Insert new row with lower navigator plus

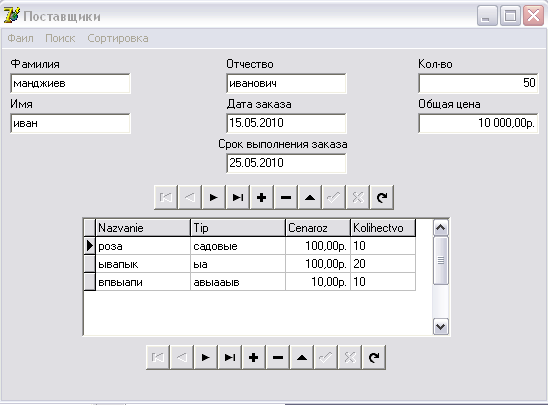pyautogui.click(x=253, y=357)
